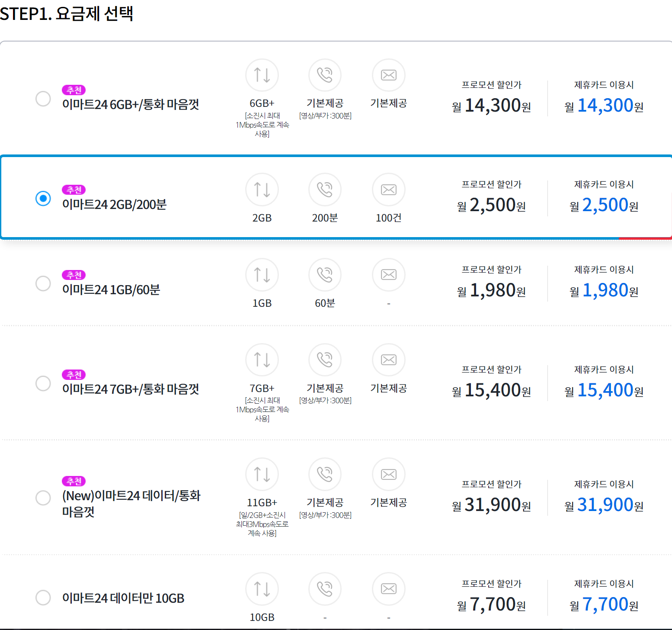The image size is (672, 630).
Task: Select 이마트24 6GB+/통화 마음껏 radio button
Action: click(x=43, y=99)
